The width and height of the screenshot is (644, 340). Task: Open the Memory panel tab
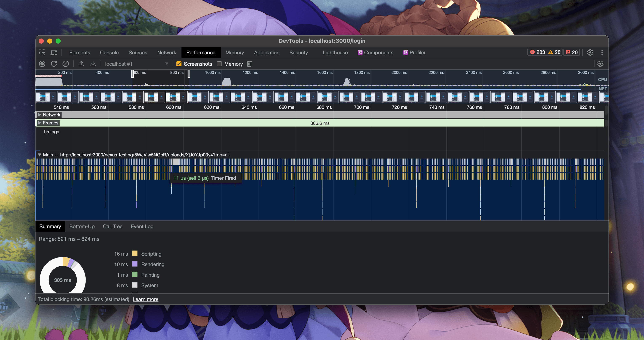click(235, 52)
